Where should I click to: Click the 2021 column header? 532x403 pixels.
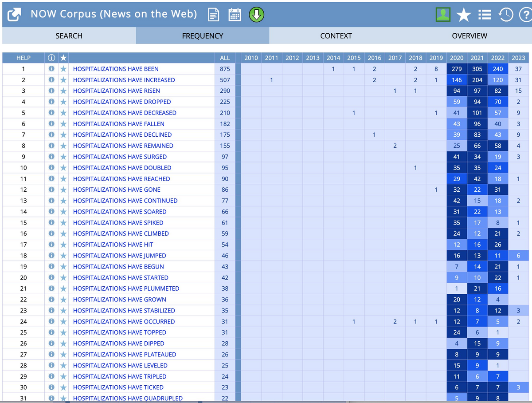tap(477, 58)
